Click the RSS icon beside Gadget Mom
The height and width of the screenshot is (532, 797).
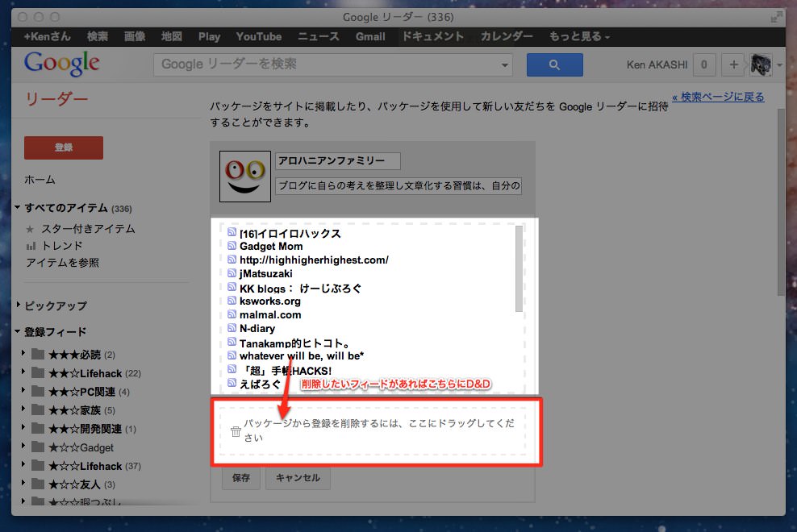click(x=232, y=245)
